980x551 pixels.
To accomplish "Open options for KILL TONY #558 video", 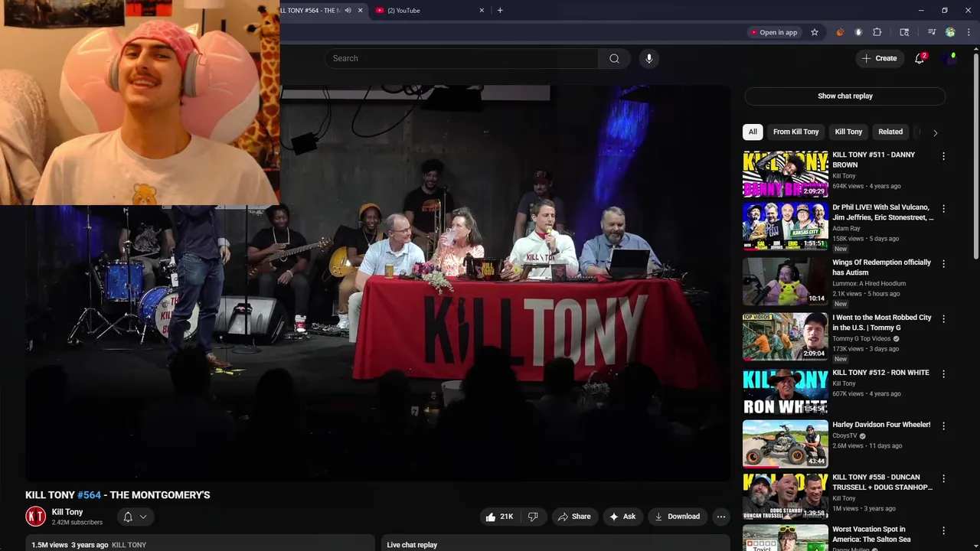I will (x=943, y=478).
